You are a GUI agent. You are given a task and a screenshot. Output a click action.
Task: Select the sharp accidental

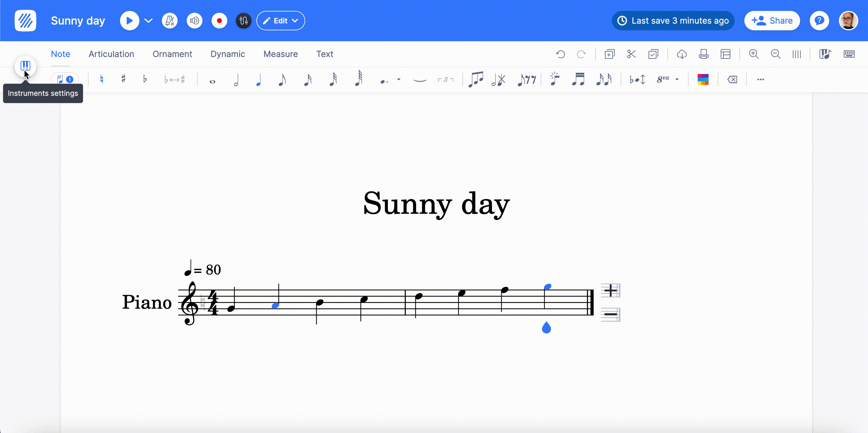tap(123, 79)
